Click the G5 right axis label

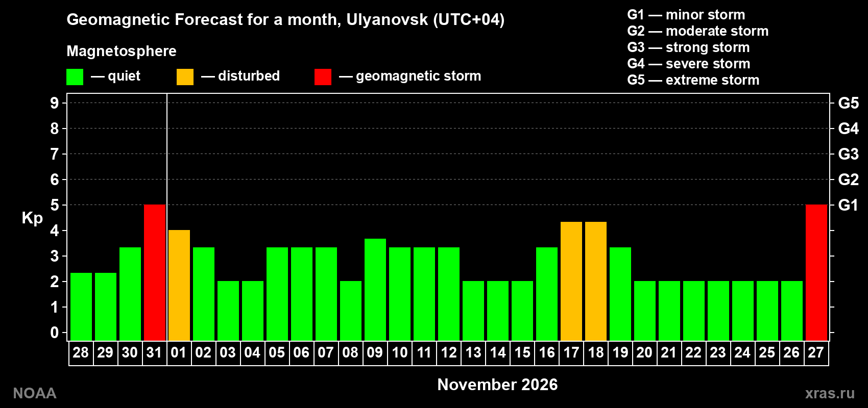849,103
